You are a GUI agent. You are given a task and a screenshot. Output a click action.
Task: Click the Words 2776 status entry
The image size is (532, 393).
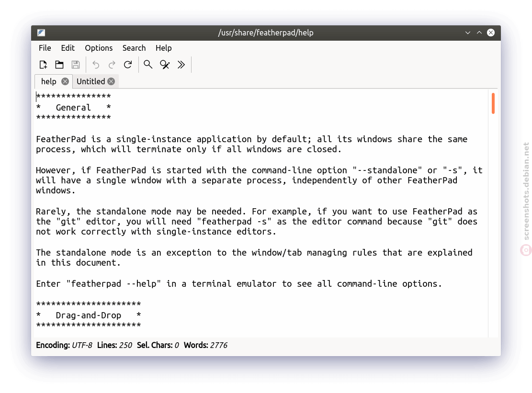[x=205, y=345]
